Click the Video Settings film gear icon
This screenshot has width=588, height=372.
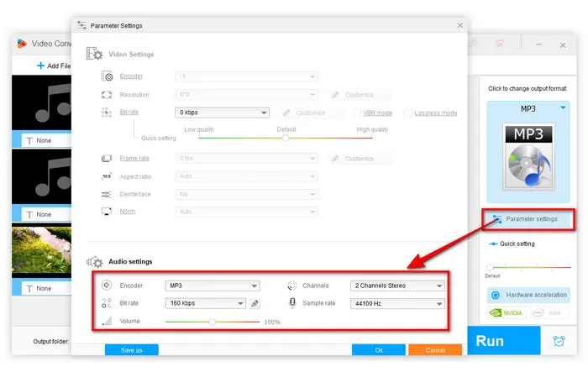coord(93,55)
